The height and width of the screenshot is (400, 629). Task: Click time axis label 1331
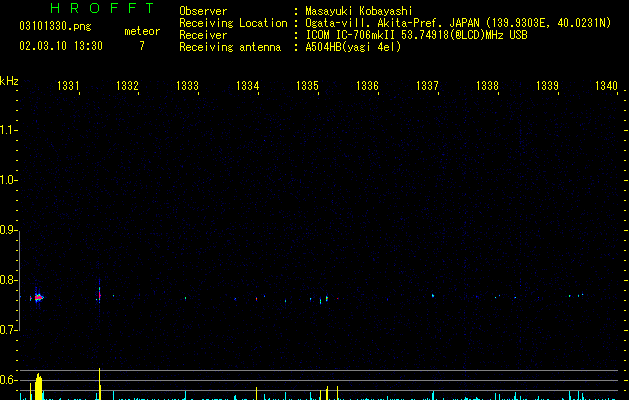tap(68, 86)
